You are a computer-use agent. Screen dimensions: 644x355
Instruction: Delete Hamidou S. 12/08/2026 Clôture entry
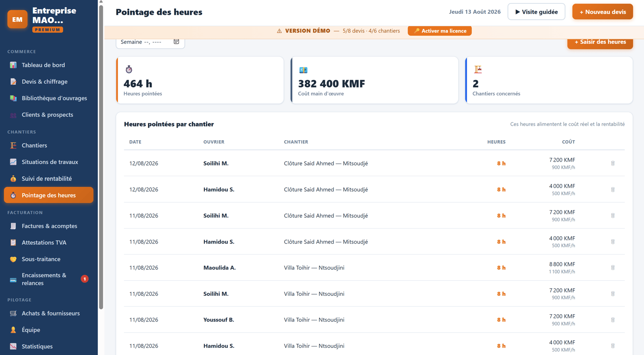(x=613, y=190)
